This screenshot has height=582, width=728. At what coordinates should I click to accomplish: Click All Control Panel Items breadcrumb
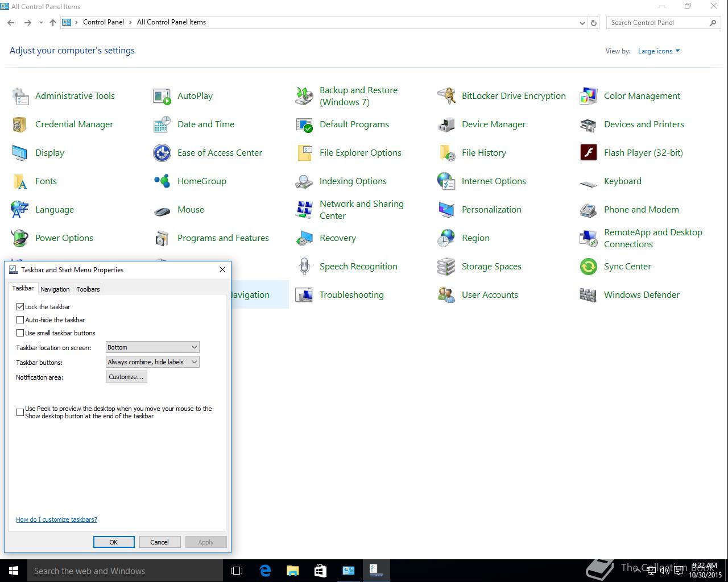[x=171, y=22]
